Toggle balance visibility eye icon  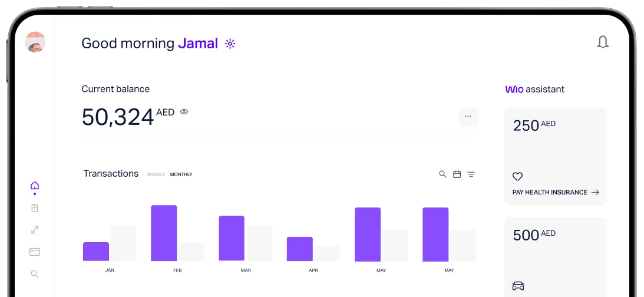coord(184,111)
